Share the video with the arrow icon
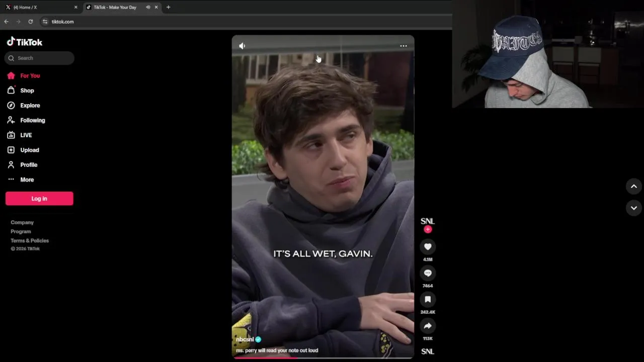Image resolution: width=644 pixels, height=362 pixels. click(x=428, y=326)
